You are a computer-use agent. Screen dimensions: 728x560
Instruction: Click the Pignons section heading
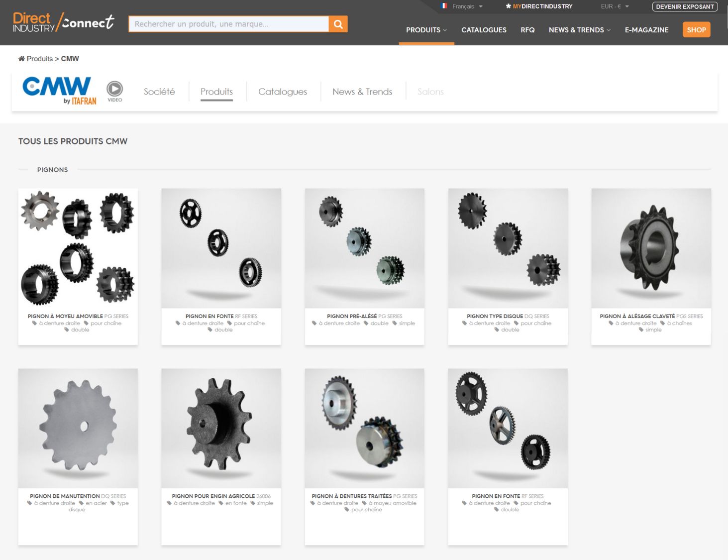[52, 170]
